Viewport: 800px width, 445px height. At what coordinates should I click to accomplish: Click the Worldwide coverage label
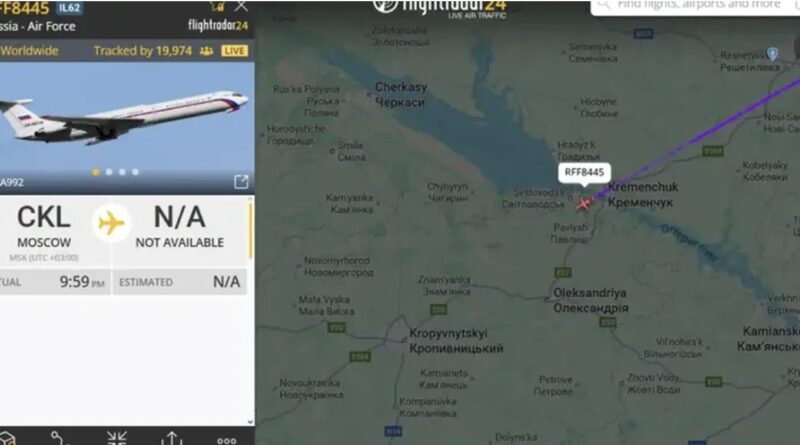pos(29,51)
